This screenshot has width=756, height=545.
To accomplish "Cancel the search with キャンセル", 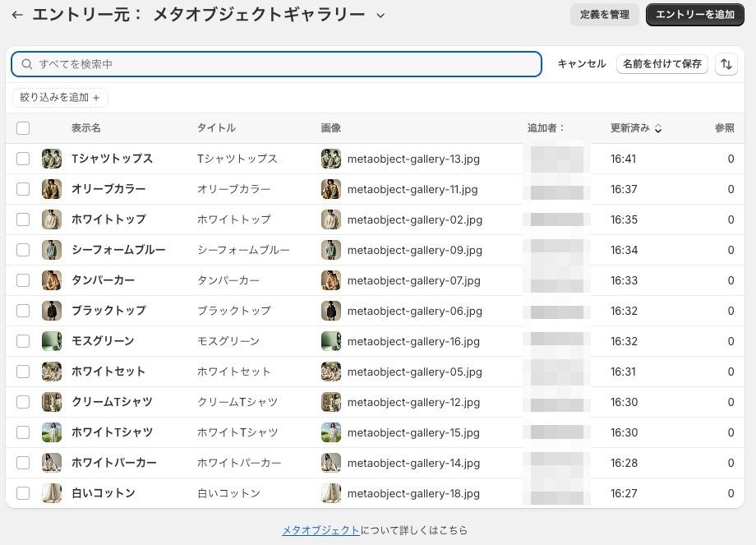I will click(580, 63).
